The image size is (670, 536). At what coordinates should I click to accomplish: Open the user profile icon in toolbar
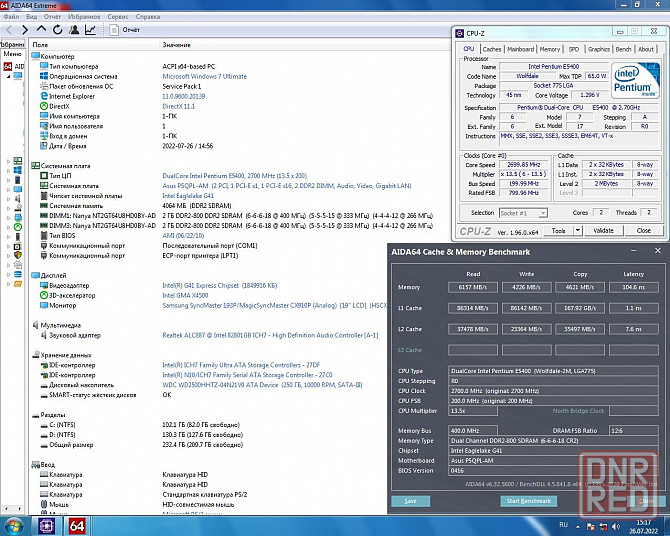click(72, 30)
